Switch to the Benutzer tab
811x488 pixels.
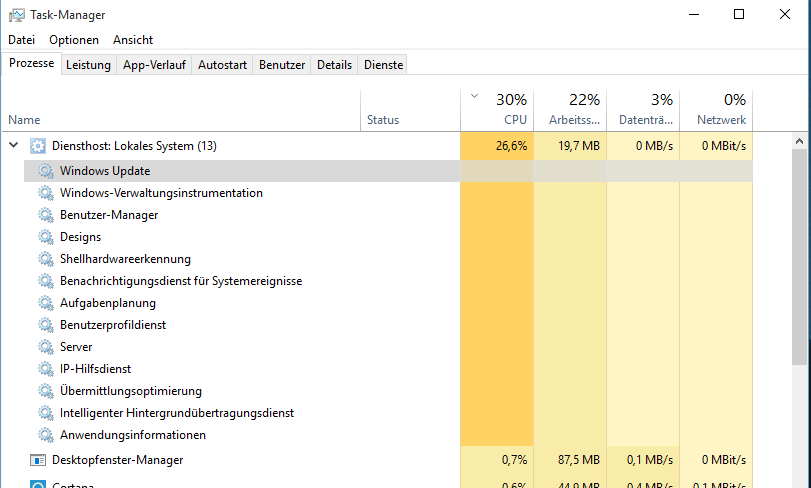[282, 65]
